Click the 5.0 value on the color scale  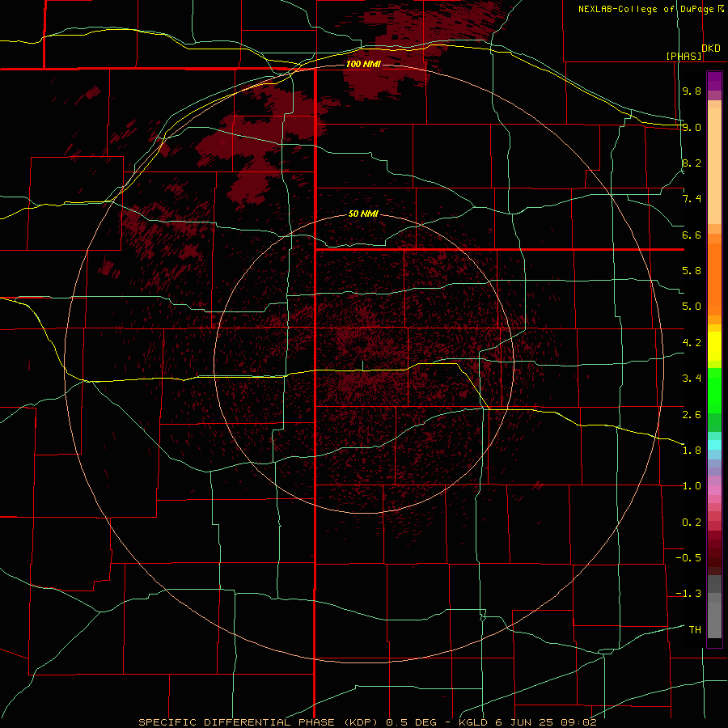click(692, 307)
